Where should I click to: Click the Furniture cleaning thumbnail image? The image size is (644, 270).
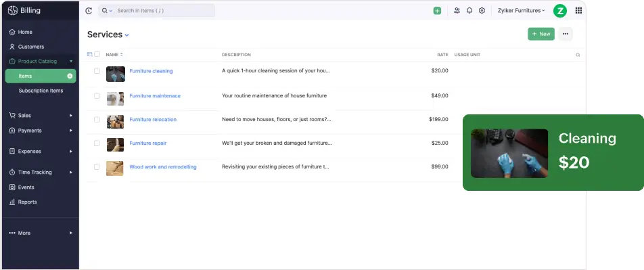coord(116,74)
